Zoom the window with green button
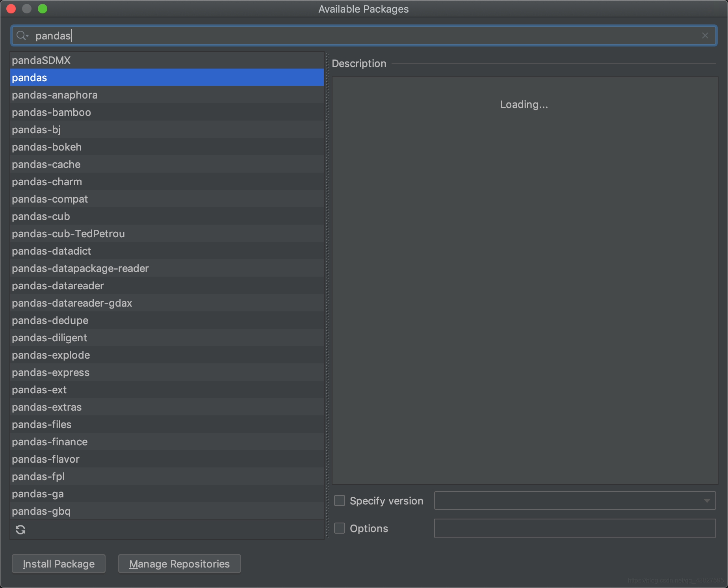 point(43,9)
